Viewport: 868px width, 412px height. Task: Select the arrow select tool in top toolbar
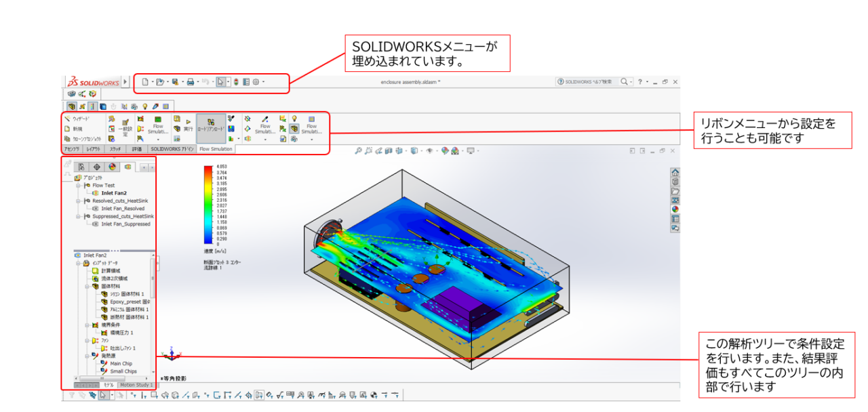(221, 82)
